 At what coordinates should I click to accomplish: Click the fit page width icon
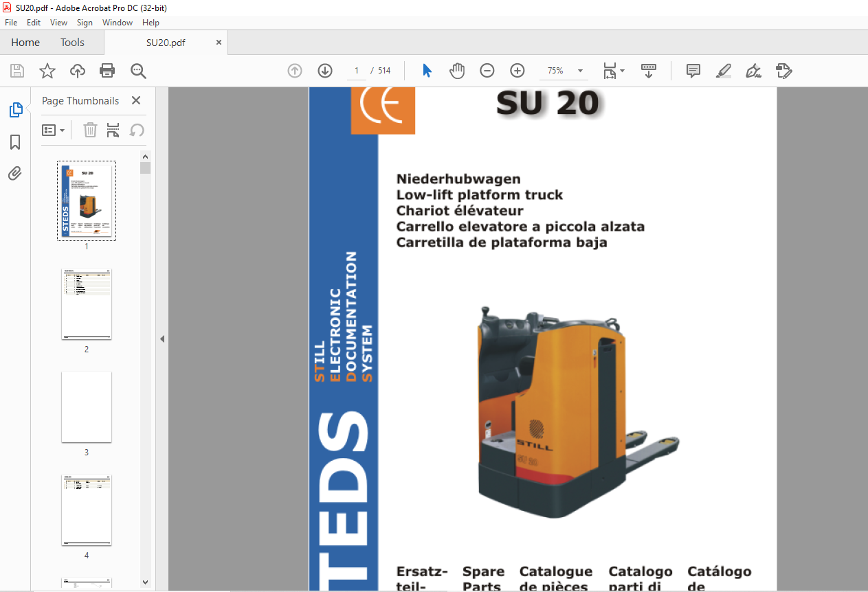[x=610, y=71]
